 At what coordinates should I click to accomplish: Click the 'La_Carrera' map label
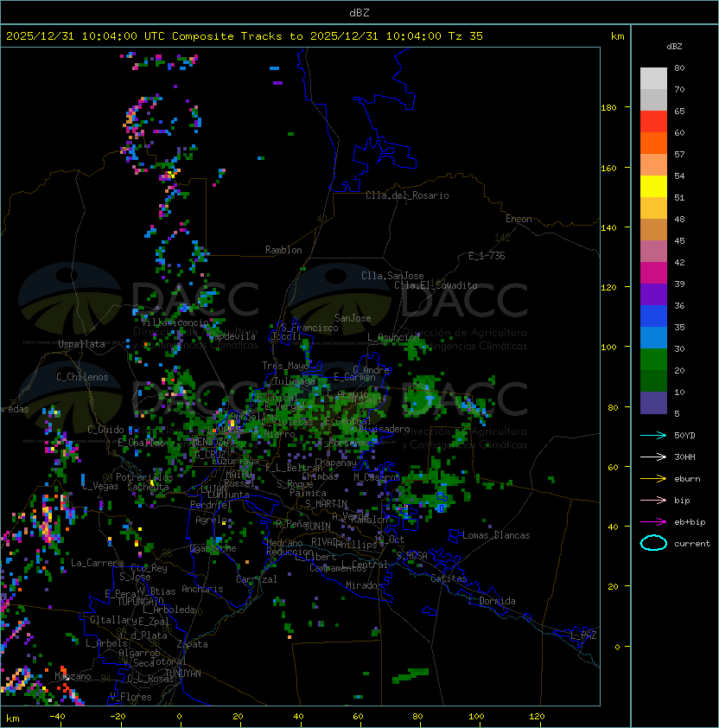pyautogui.click(x=97, y=563)
